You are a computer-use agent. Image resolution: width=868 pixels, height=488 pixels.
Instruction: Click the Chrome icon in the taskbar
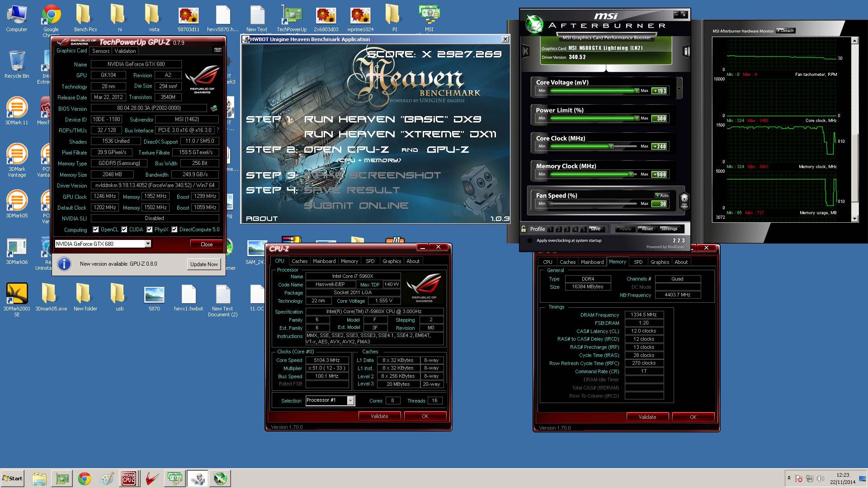(85, 479)
